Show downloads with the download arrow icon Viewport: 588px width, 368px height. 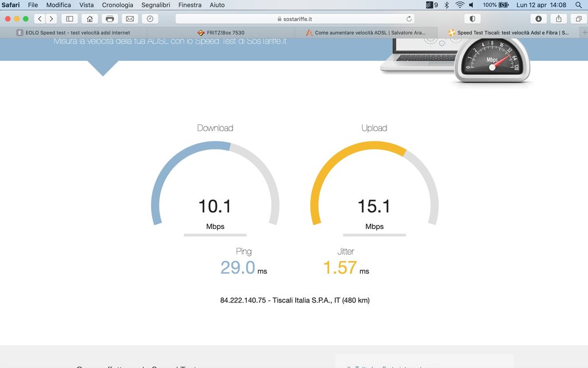(538, 19)
